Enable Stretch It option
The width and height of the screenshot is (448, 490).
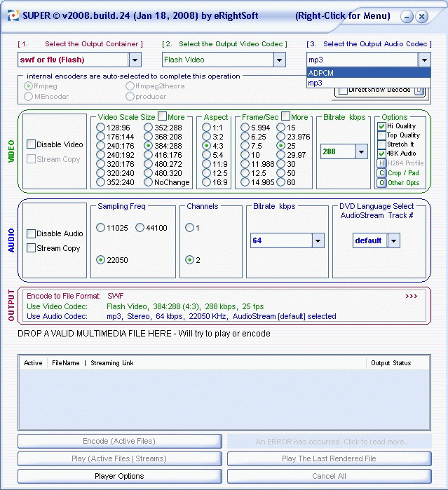pyautogui.click(x=381, y=144)
